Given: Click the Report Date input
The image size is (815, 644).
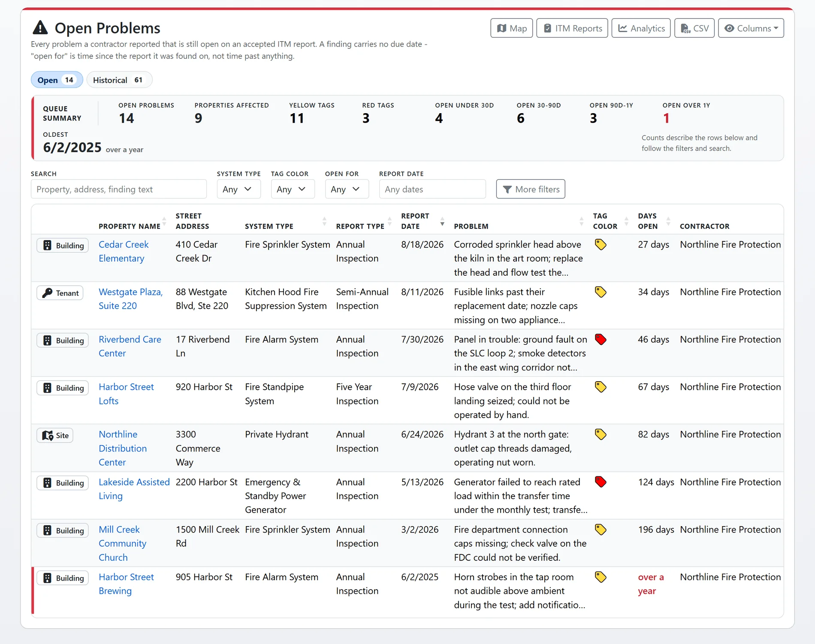Looking at the screenshot, I should tap(432, 189).
